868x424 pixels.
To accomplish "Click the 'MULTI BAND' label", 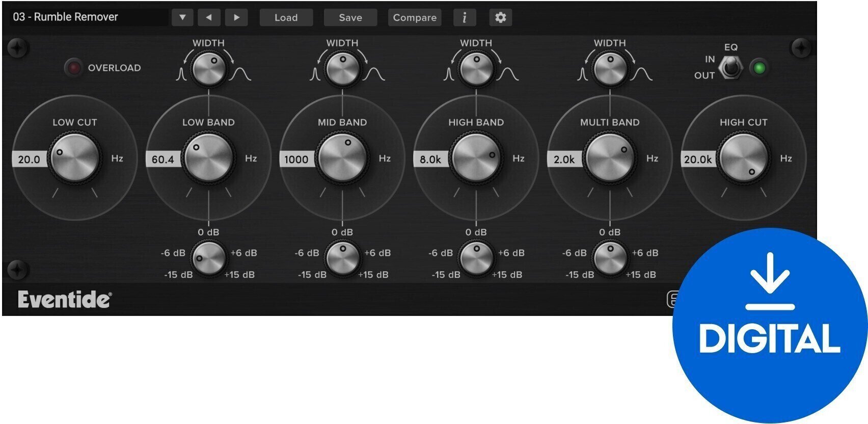I will [610, 122].
